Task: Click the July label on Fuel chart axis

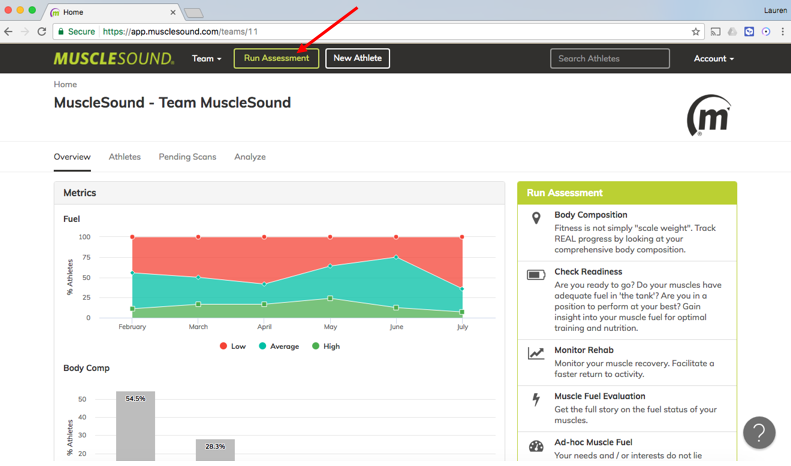Action: coord(463,327)
